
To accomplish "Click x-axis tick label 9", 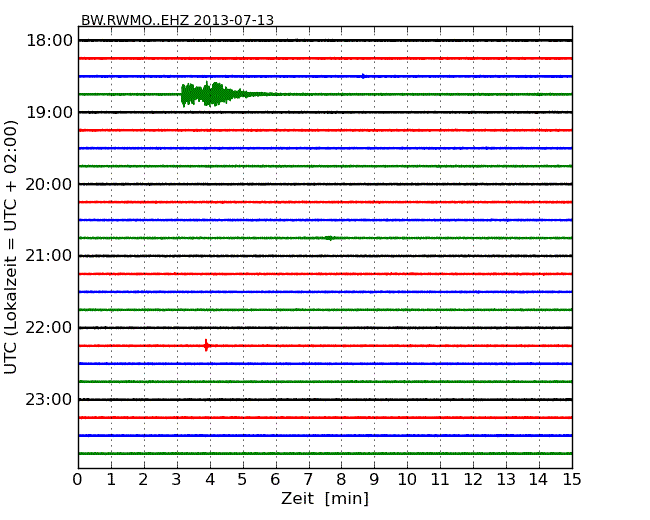I will [x=374, y=480].
